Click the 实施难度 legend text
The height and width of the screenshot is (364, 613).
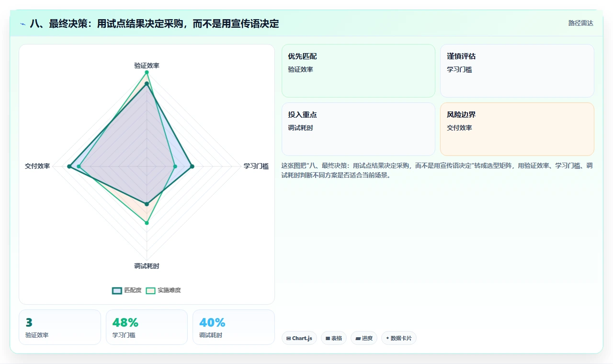click(169, 290)
